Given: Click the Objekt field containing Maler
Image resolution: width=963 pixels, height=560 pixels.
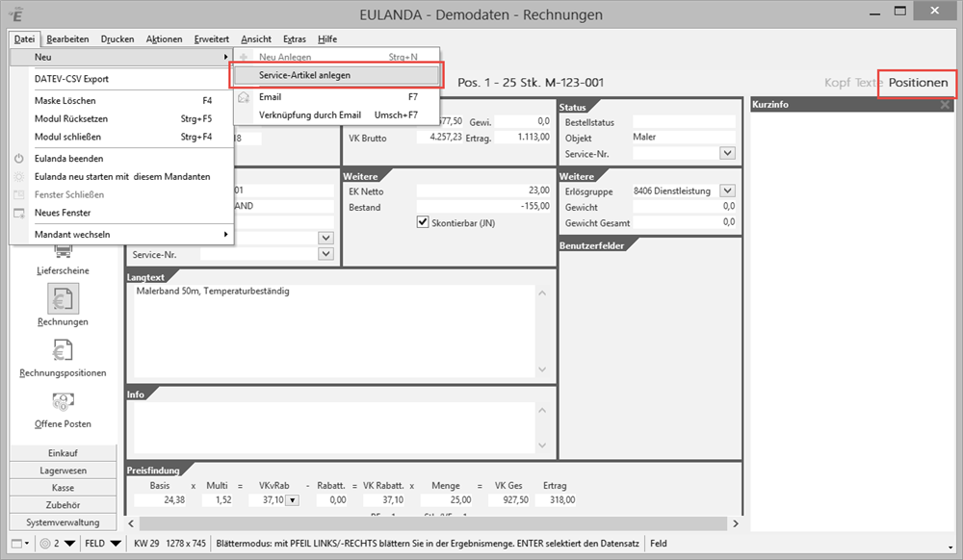Looking at the screenshot, I should tap(684, 138).
